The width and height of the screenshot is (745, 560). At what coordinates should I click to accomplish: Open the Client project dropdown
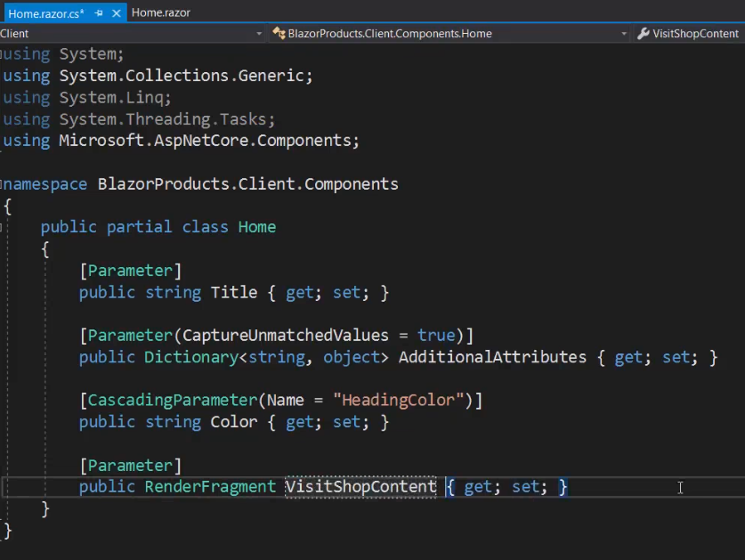(259, 34)
